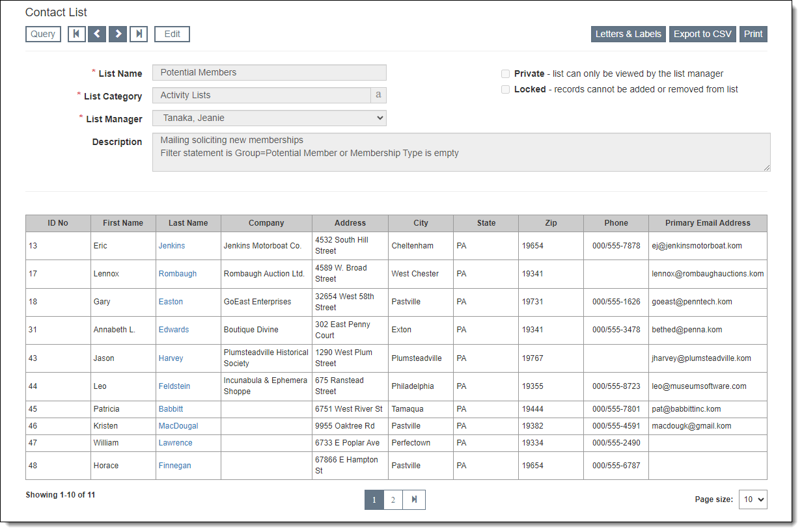Screen dimensions: 802x532
Task: Jump to last record arrow button
Action: (x=139, y=34)
